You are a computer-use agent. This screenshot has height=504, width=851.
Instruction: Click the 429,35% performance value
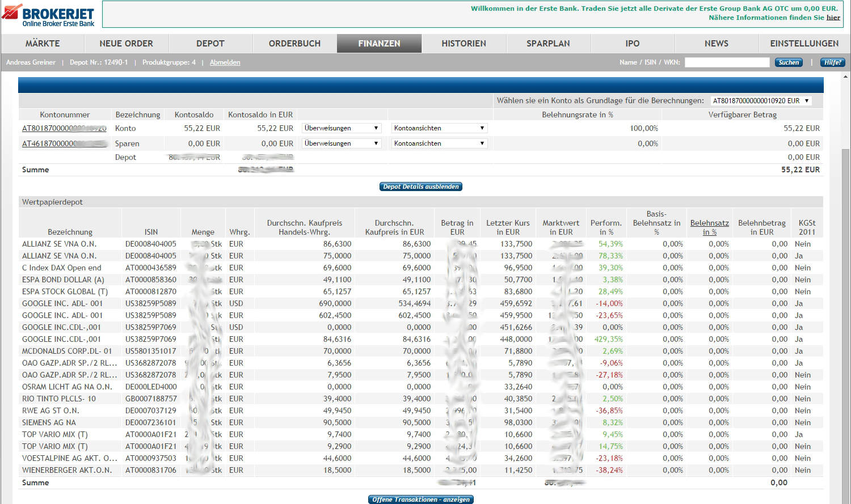(609, 339)
